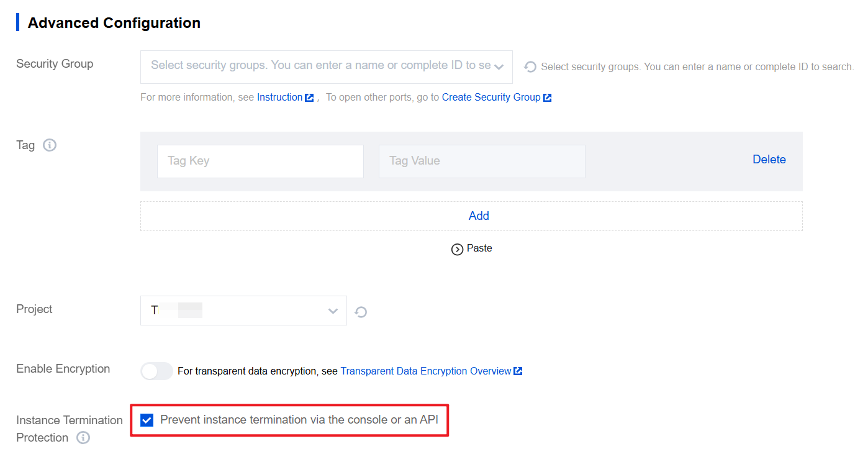Open the Security Group dropdown

click(320, 66)
